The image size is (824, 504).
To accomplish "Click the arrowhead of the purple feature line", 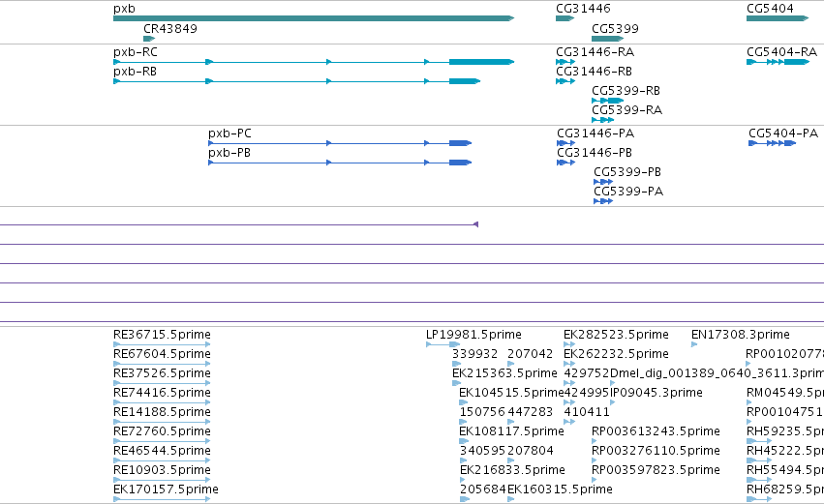I will click(475, 224).
